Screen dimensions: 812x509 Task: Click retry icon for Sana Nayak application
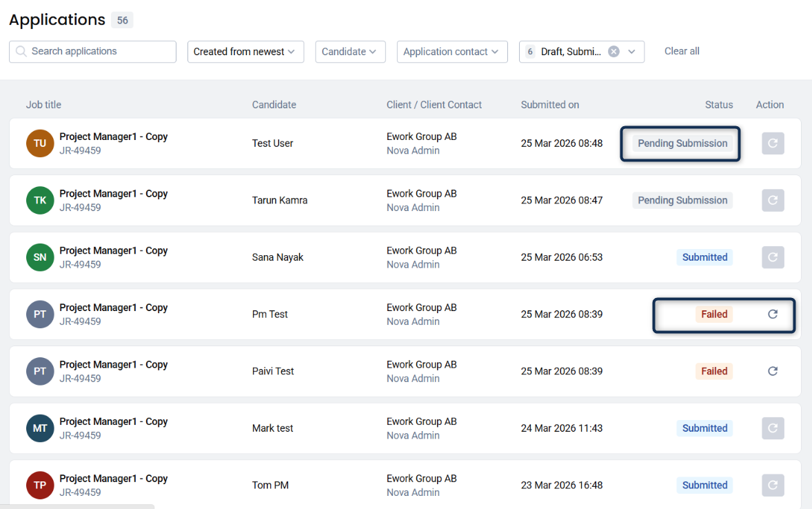click(773, 257)
